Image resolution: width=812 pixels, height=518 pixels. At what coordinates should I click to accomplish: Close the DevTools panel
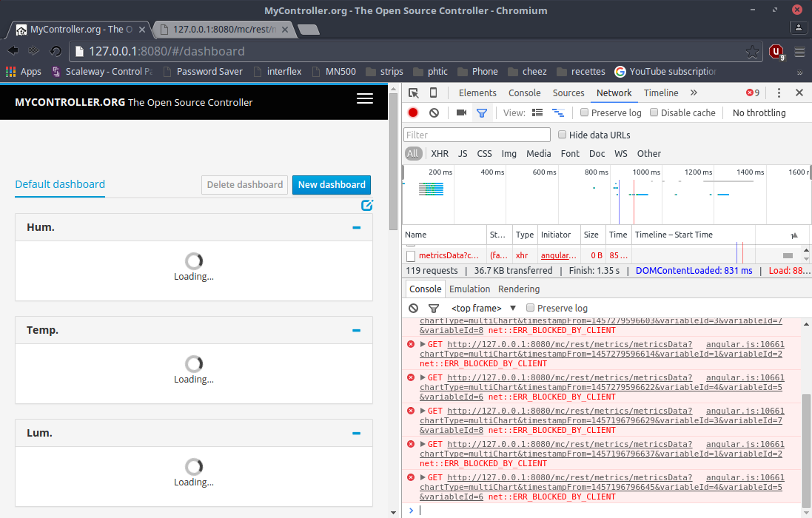(x=799, y=92)
